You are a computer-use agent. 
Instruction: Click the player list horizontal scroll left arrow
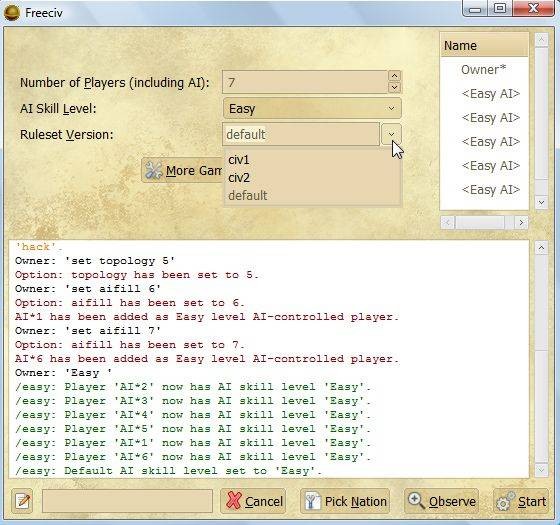tap(448, 222)
